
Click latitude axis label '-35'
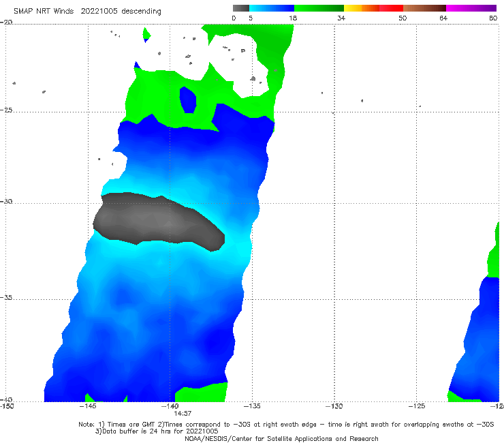tap(6, 297)
